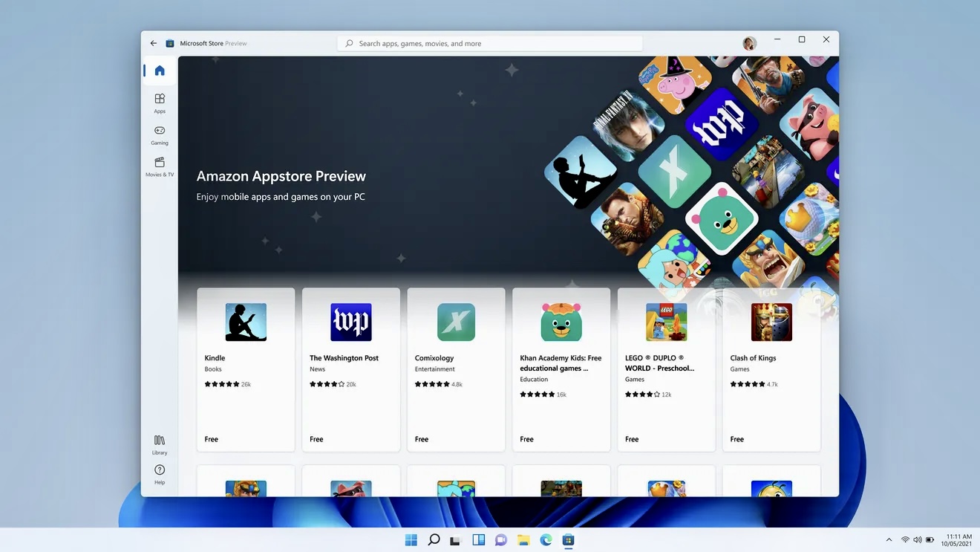The width and height of the screenshot is (980, 552).
Task: Click the Khan Academy bear banner tile
Action: (720, 218)
